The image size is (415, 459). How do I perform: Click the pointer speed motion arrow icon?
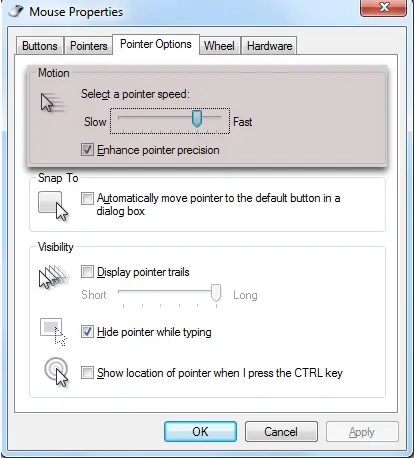point(52,103)
